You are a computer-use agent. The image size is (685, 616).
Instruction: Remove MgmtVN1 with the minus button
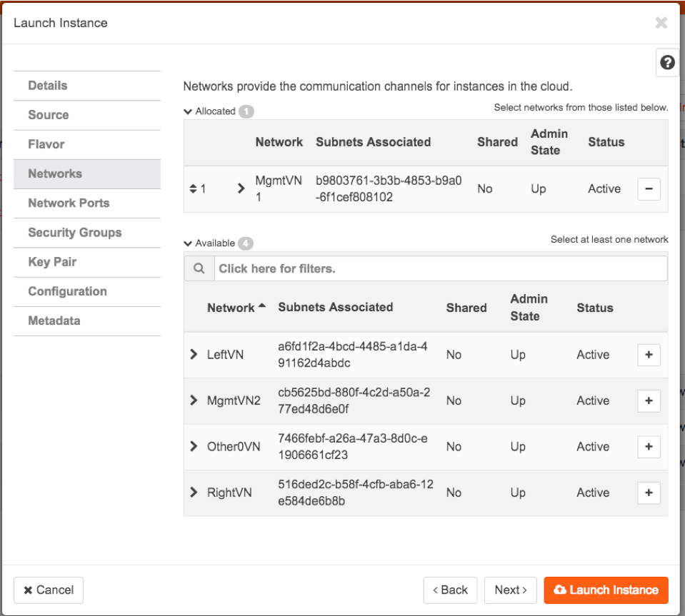coord(649,189)
